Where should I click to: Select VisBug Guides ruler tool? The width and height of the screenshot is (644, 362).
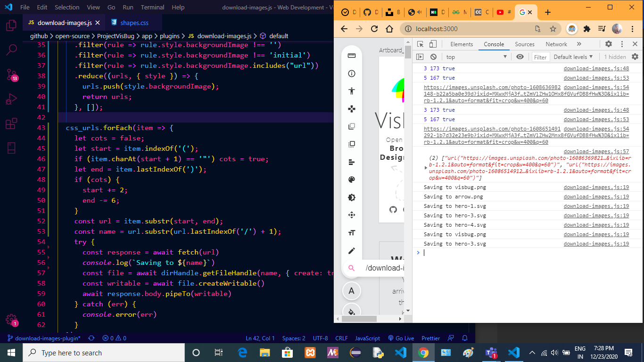coord(351,56)
